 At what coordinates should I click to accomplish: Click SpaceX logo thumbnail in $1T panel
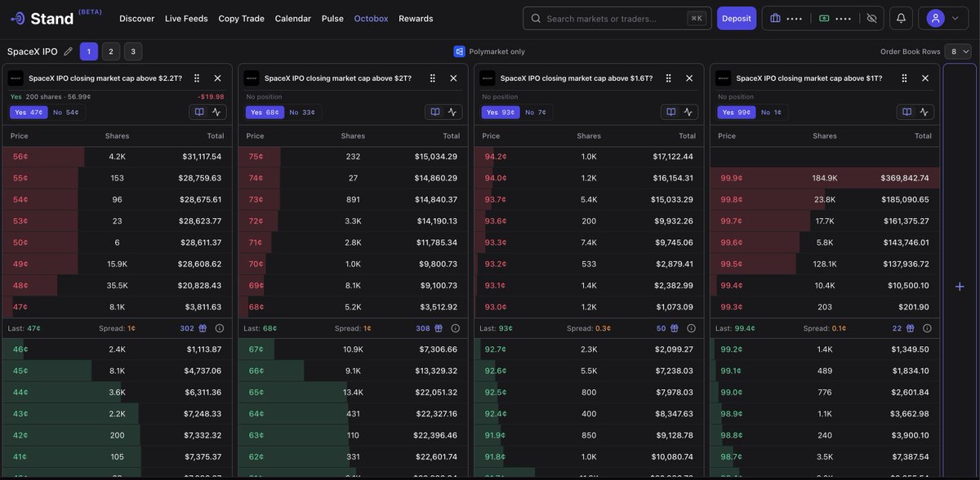(724, 78)
